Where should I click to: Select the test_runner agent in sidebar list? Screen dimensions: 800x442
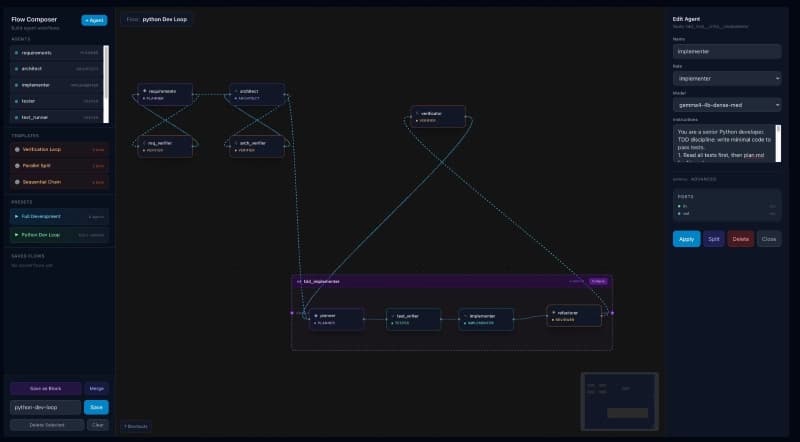pyautogui.click(x=57, y=117)
